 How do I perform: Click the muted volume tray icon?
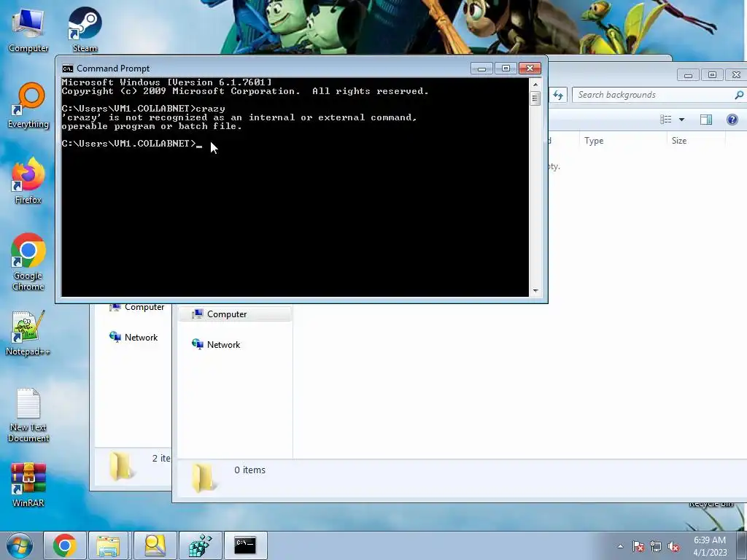click(x=673, y=546)
